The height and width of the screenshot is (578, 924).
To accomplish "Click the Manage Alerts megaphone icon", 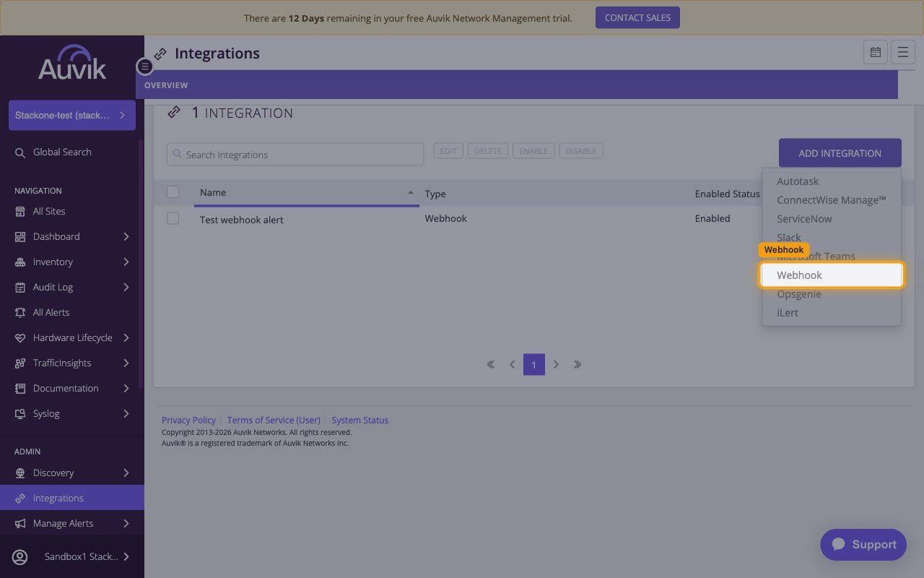I will (20, 524).
